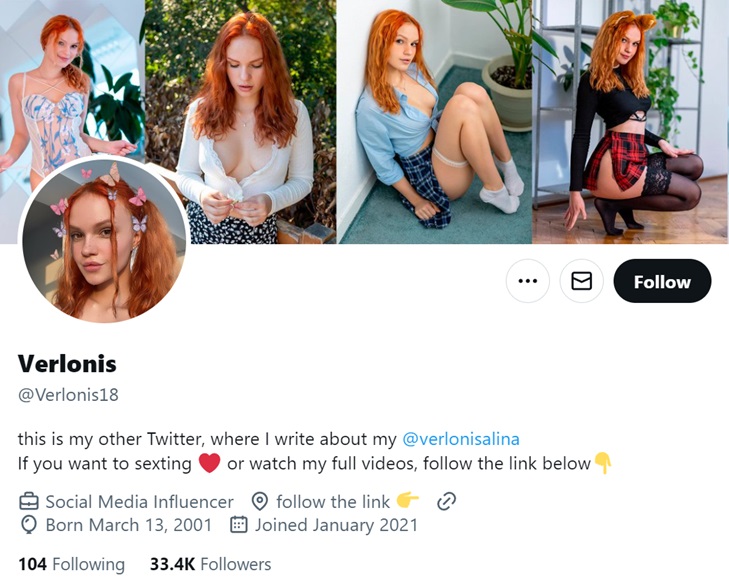Screen dimensions: 729x580
Task: Click the Verlonis display name
Action: (67, 364)
